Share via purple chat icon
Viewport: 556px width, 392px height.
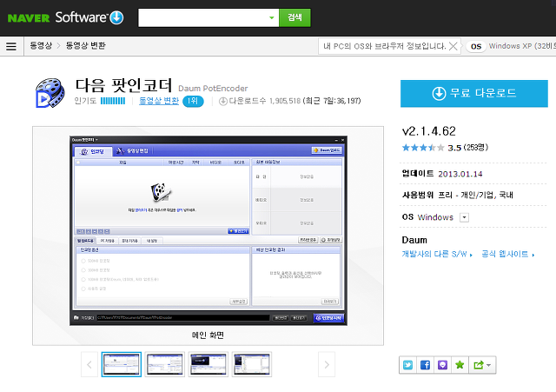(x=442, y=365)
